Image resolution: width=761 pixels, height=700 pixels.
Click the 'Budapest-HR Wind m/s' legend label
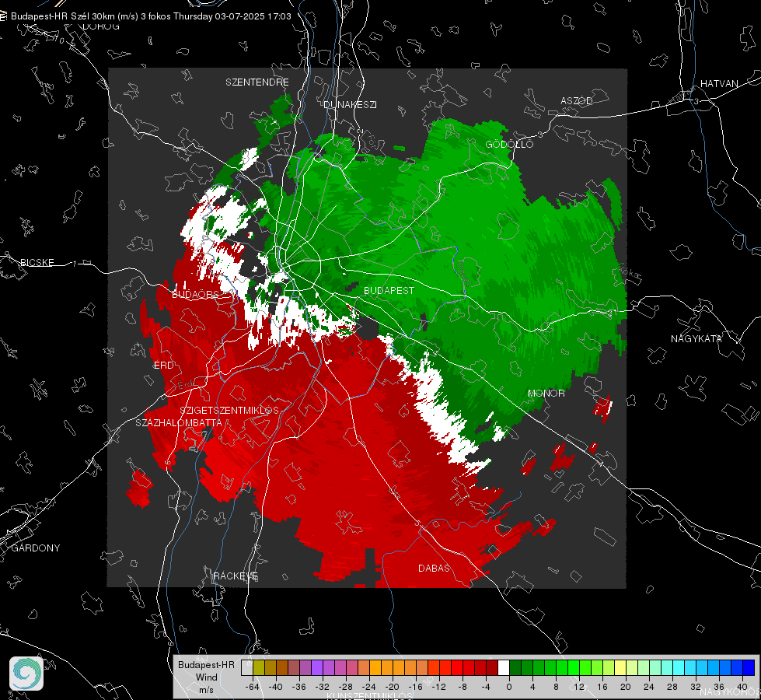[x=206, y=677]
